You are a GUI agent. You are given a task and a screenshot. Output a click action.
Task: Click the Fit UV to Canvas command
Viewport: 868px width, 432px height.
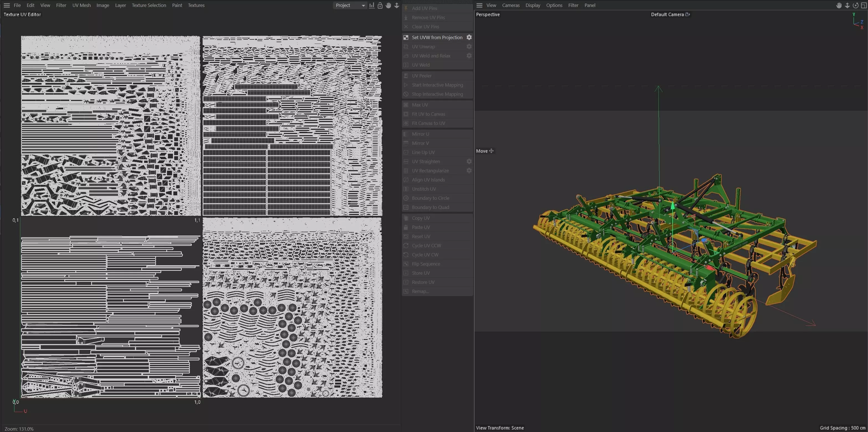428,114
